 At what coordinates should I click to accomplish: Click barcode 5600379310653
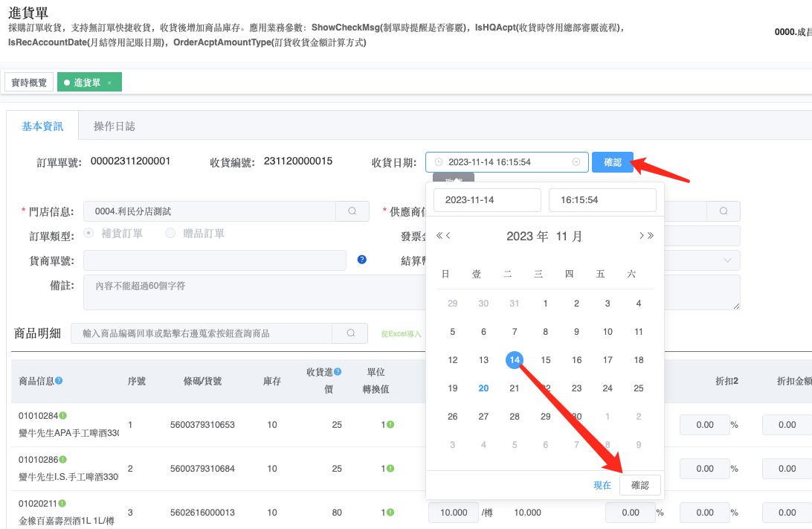[x=202, y=424]
